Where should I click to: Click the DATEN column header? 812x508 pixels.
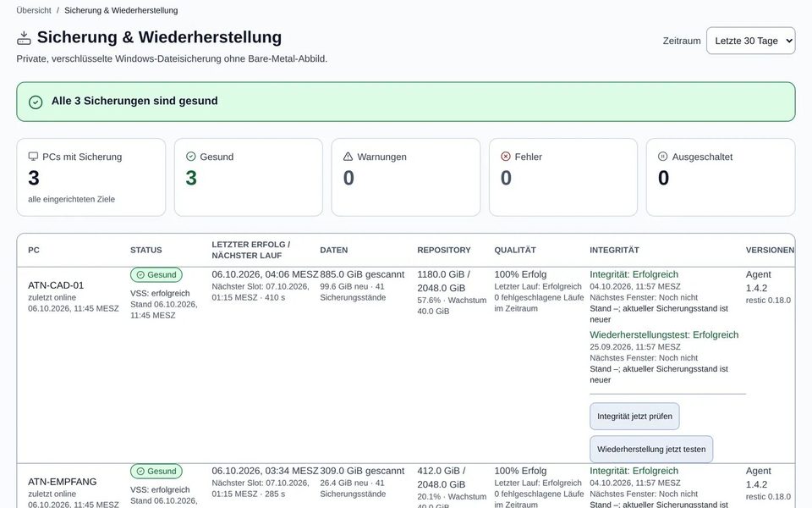[x=334, y=250]
